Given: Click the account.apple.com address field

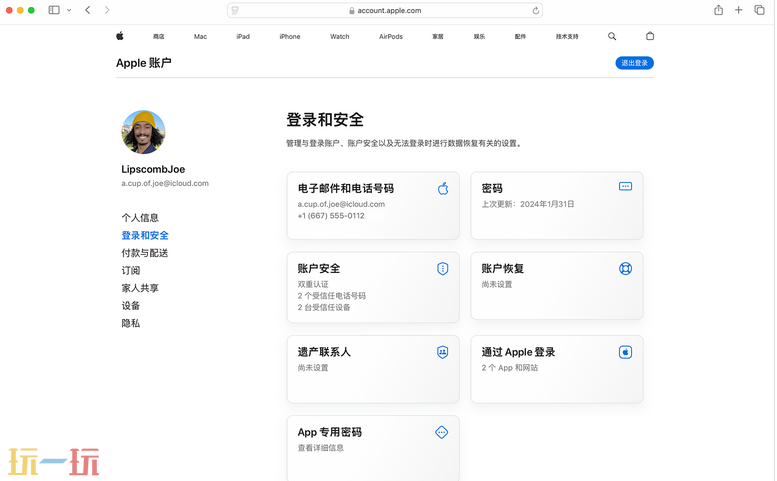Looking at the screenshot, I should click(385, 10).
